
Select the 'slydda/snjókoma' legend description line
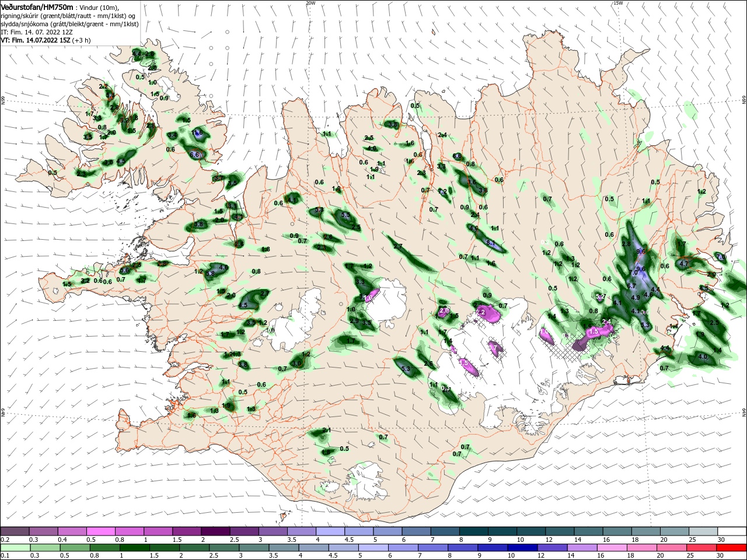coord(69,24)
